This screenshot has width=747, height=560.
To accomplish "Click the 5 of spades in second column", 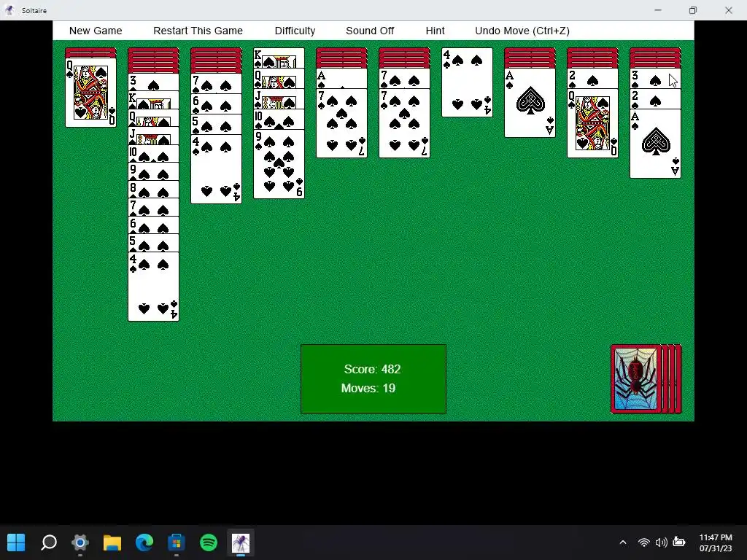I will click(x=153, y=244).
